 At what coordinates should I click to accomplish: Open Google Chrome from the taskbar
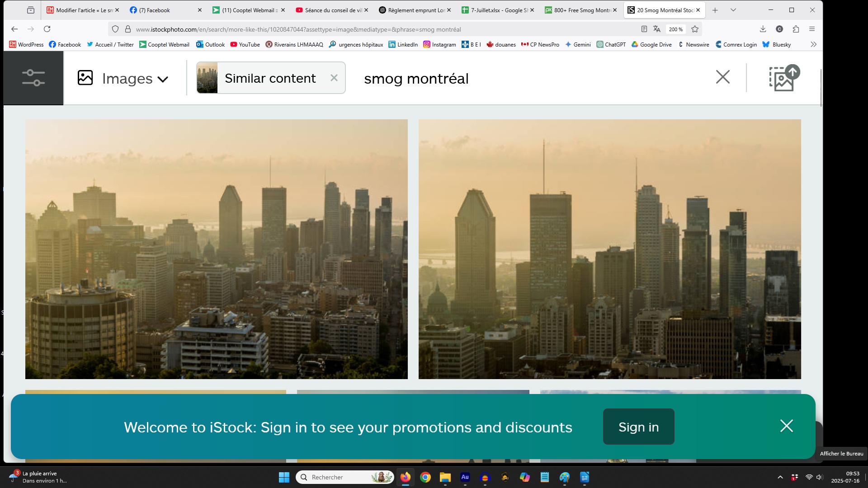pyautogui.click(x=425, y=477)
